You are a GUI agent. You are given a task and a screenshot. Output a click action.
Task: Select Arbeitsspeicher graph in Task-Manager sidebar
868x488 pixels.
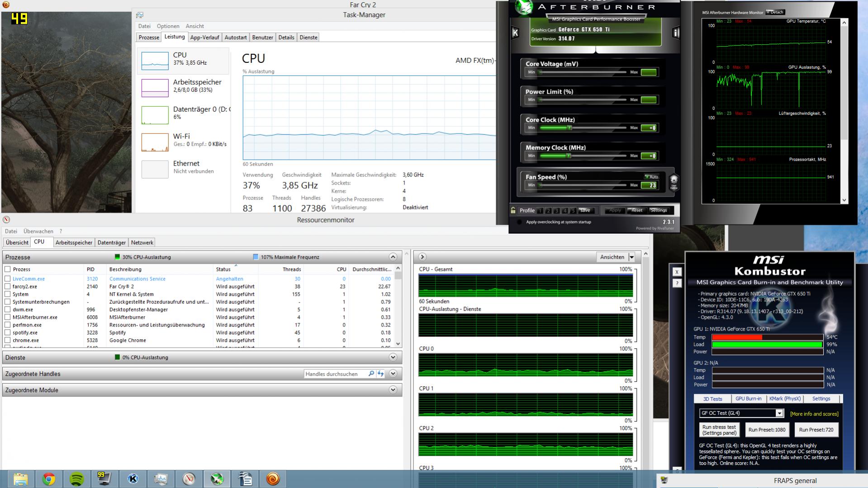click(x=155, y=88)
